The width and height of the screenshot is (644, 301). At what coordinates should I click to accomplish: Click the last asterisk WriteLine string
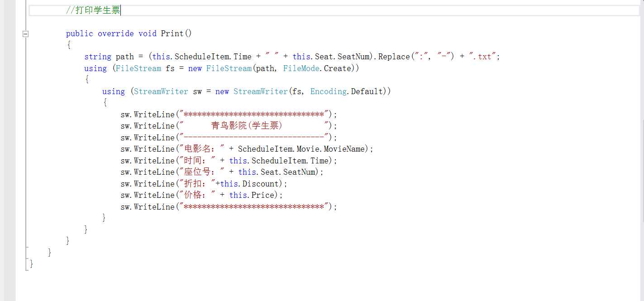coord(253,207)
